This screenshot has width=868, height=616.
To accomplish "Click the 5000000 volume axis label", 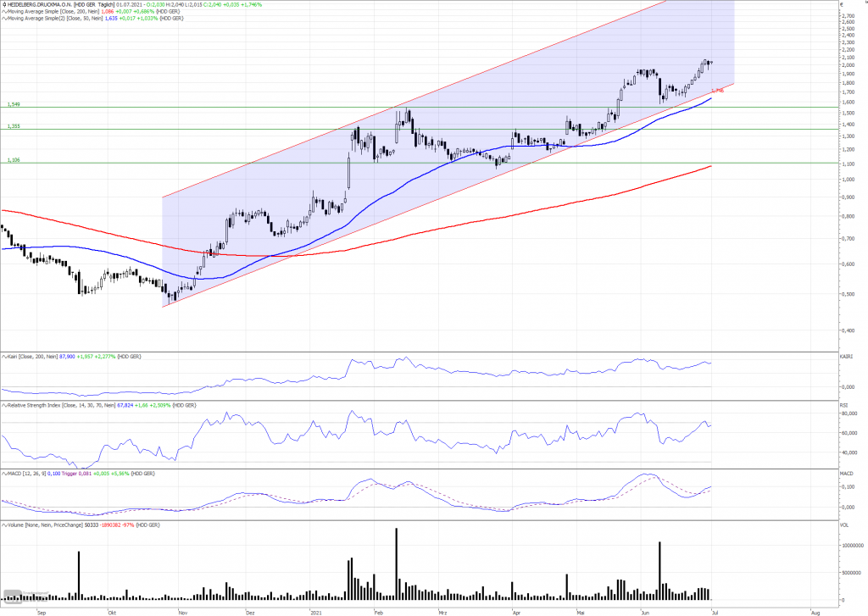I will coord(851,573).
